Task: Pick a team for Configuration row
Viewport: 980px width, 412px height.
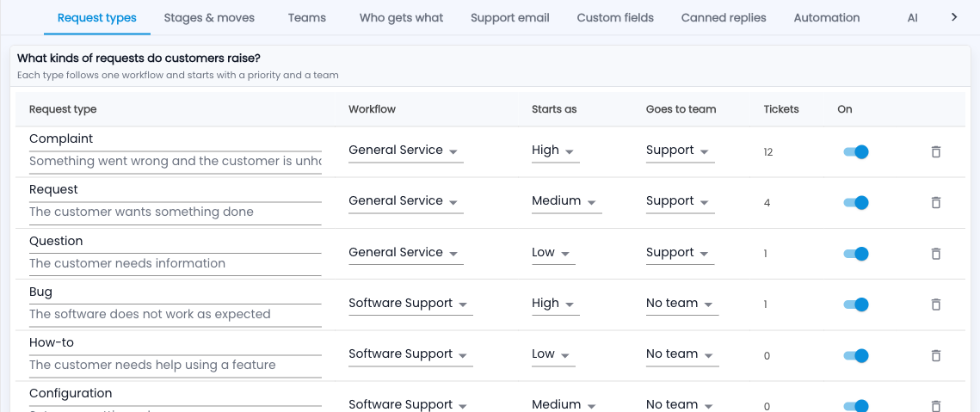Action: coord(682,404)
